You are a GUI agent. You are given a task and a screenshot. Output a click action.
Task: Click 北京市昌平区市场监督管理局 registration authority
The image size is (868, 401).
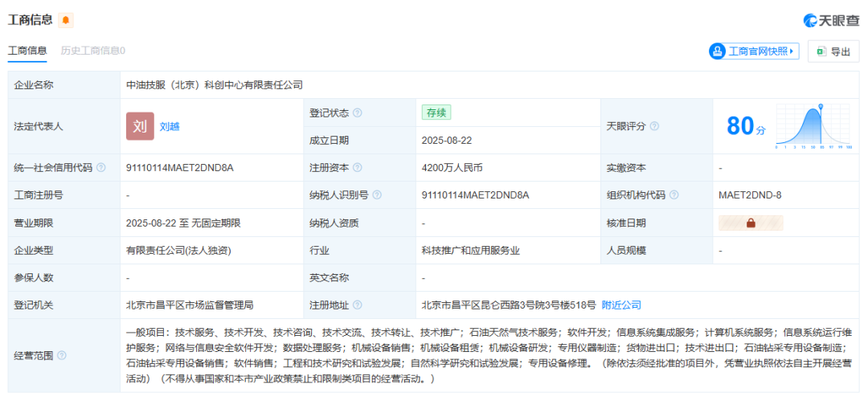[x=190, y=305]
